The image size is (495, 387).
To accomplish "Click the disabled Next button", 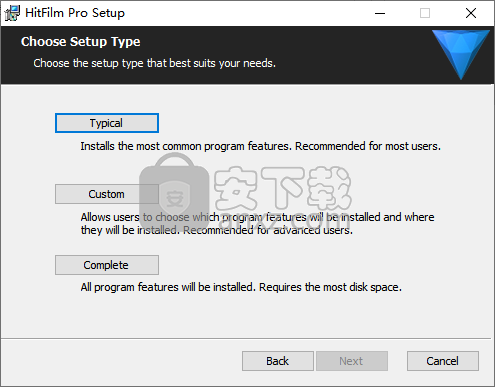I will coord(352,361).
